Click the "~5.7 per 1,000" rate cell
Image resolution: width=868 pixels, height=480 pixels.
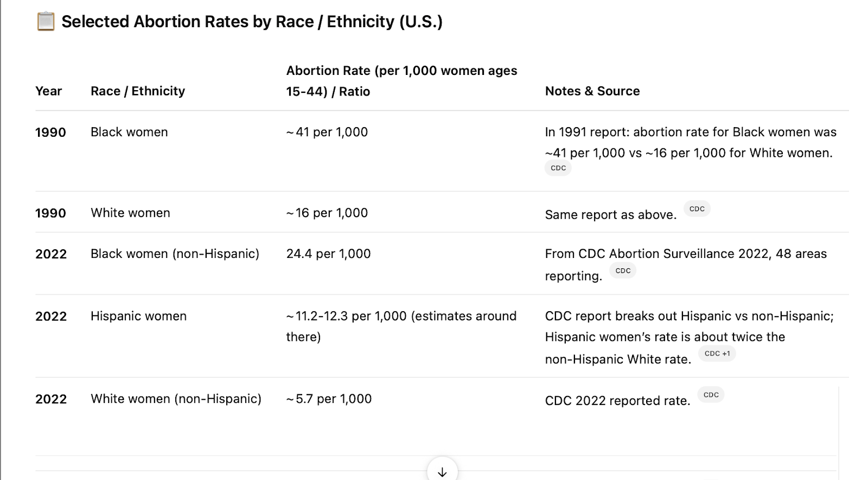click(329, 399)
